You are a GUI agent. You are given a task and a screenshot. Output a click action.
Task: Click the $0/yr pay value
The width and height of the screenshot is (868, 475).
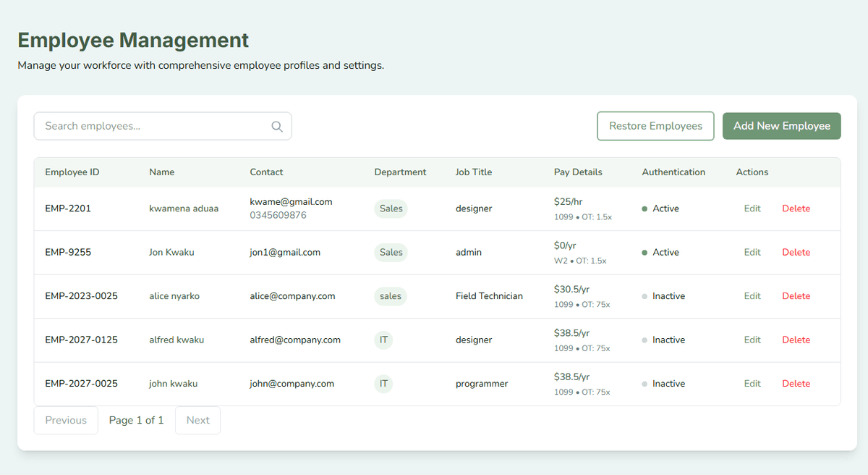click(x=565, y=245)
